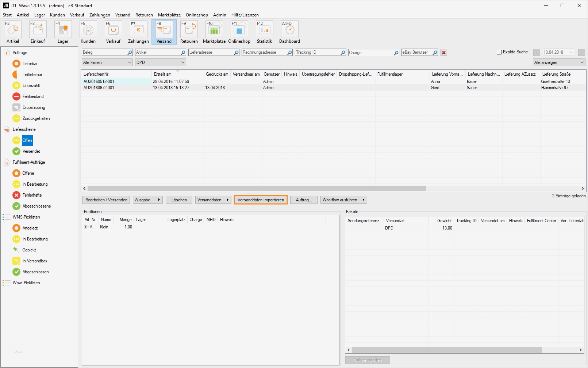
Task: Open the Alle anzeigen dropdown
Action: 559,62
